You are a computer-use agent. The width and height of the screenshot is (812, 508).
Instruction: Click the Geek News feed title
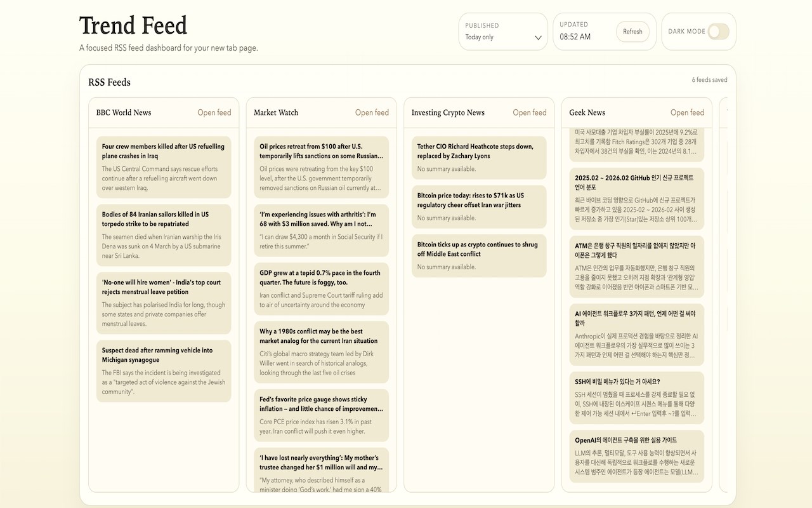(587, 112)
